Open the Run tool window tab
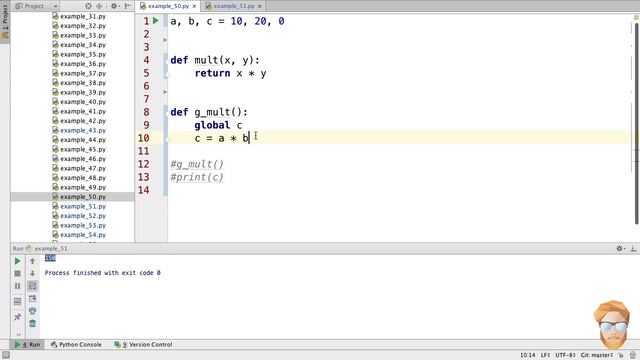 pos(28,344)
